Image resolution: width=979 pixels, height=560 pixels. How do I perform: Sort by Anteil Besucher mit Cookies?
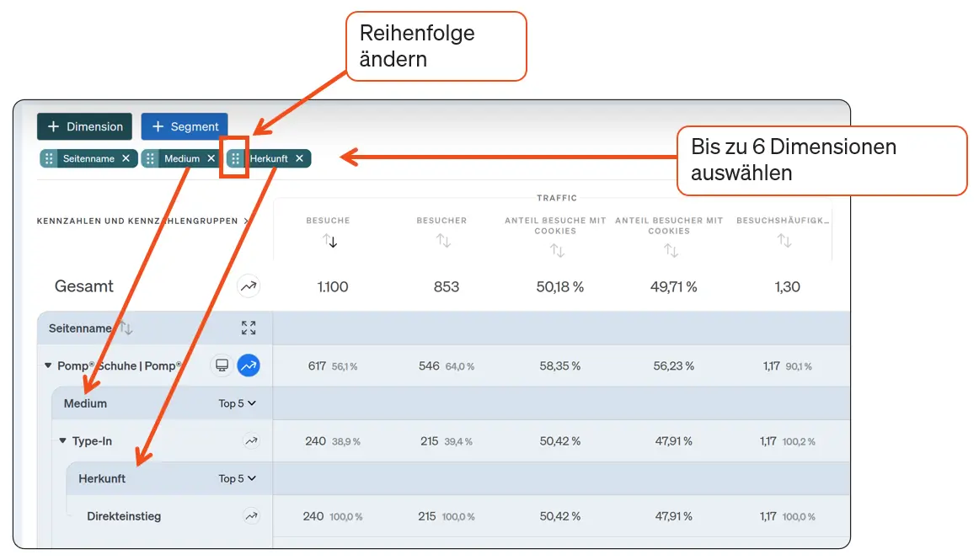(x=671, y=250)
